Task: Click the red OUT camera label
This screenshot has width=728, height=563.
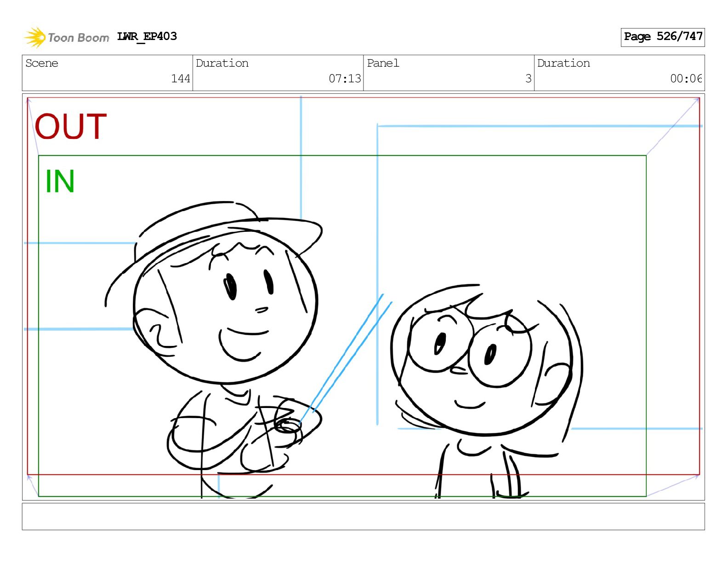Action: click(71, 126)
